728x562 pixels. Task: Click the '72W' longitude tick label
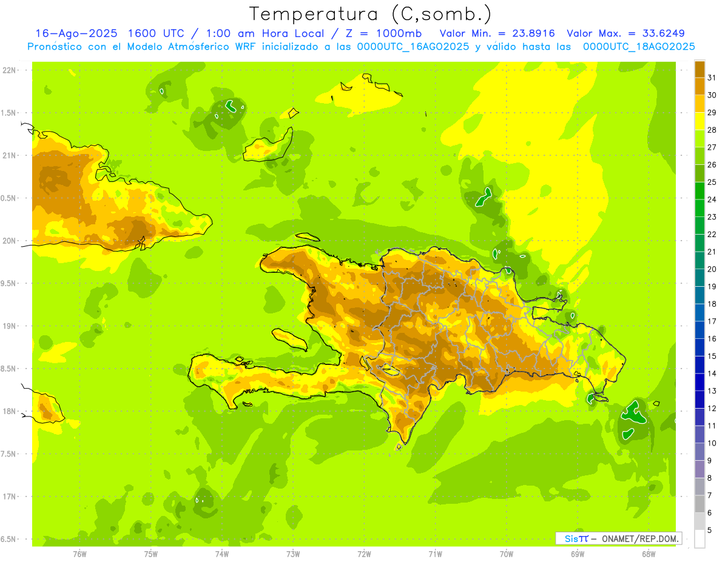pyautogui.click(x=364, y=554)
